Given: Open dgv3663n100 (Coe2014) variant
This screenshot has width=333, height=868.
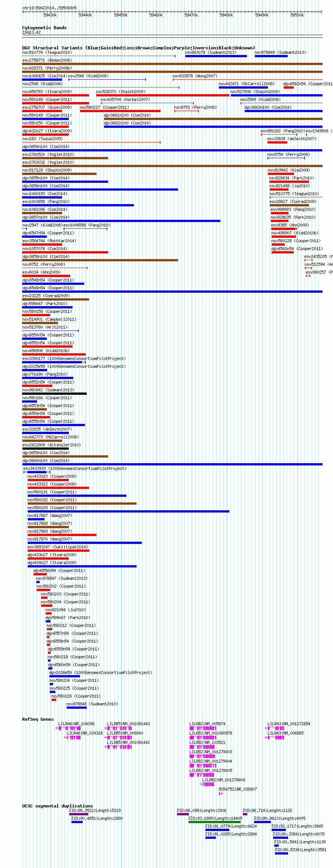Looking at the screenshot, I should coord(268,107).
